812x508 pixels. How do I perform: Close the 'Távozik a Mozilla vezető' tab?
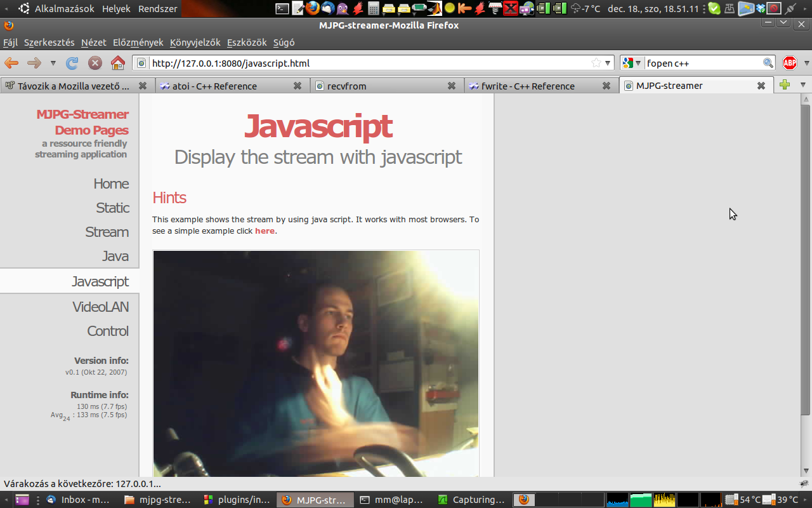143,86
